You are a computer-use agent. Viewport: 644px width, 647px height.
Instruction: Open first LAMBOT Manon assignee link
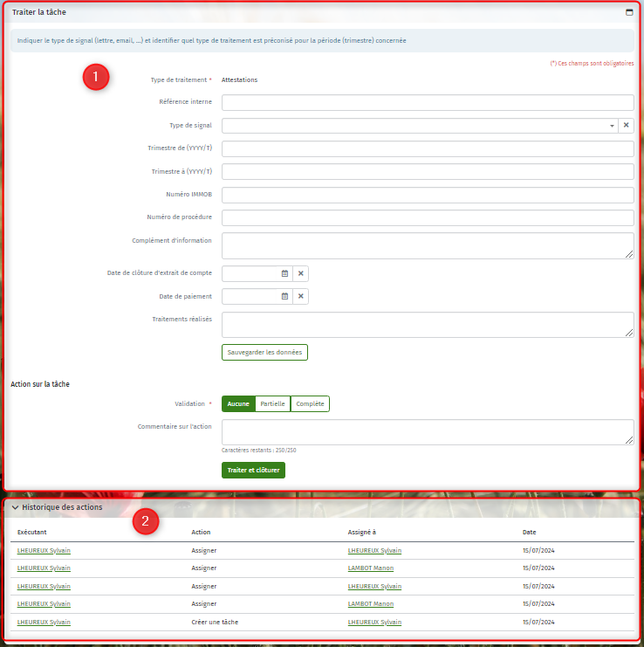[x=371, y=568]
